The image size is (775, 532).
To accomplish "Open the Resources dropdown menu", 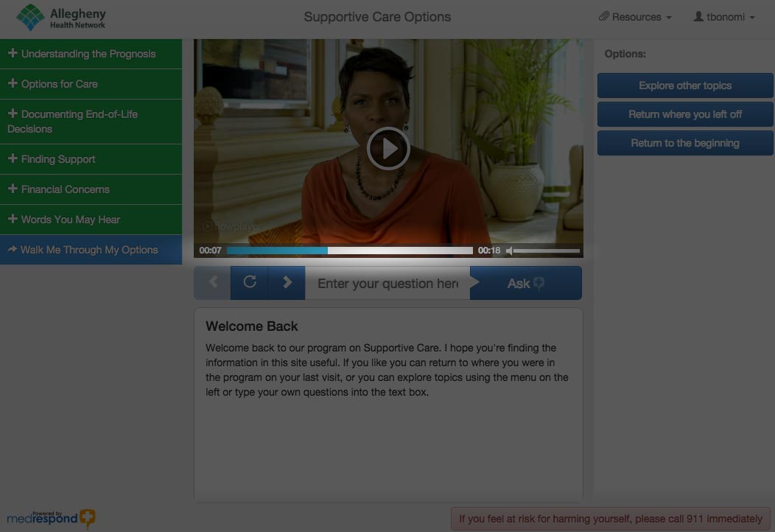I will pos(635,17).
